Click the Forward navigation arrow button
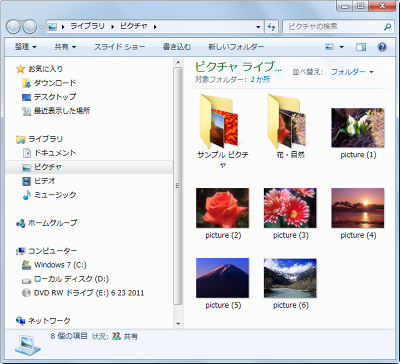 pos(30,27)
